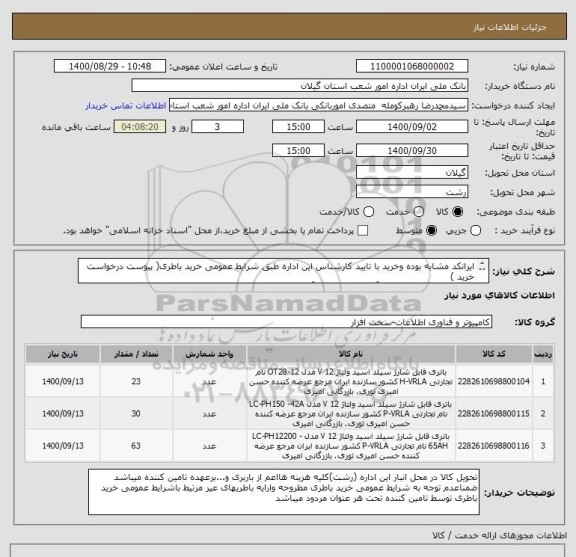
Task: Select the کالا radio button
Action: pyautogui.click(x=458, y=212)
